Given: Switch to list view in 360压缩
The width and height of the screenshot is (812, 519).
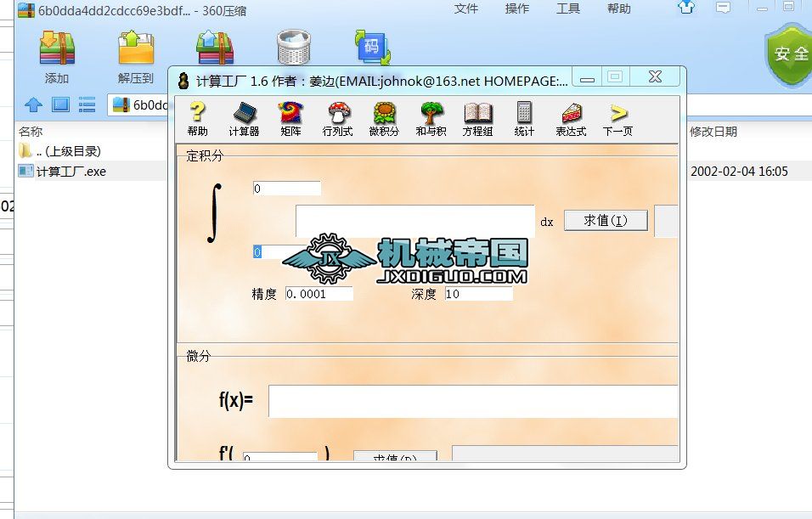Looking at the screenshot, I should click(87, 104).
